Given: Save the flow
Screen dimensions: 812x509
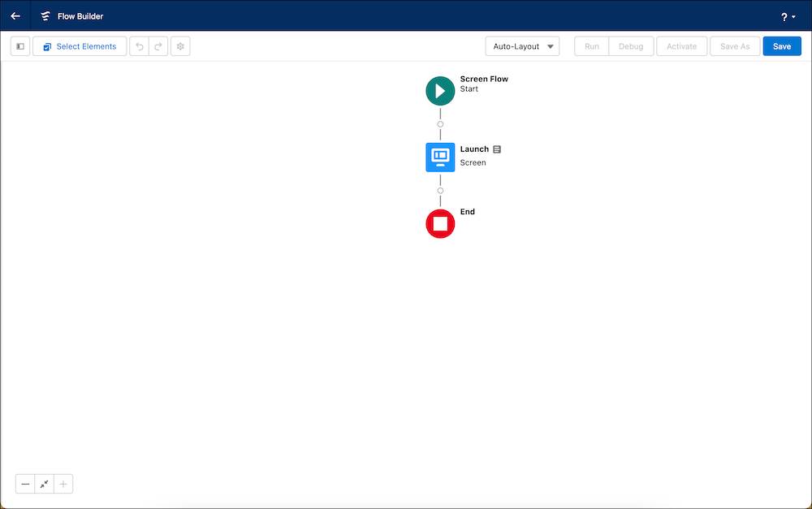Looking at the screenshot, I should tap(781, 46).
